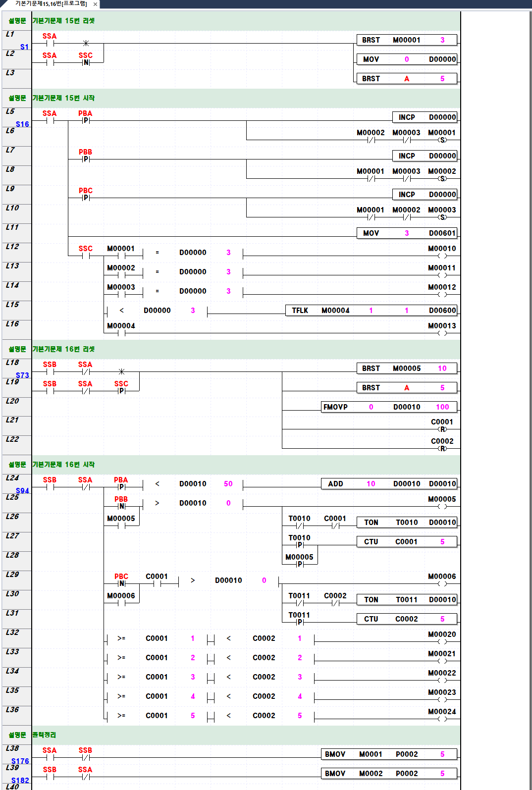Screen dimensions: 532x790
Task: Click the C0001 reset coil on line L21
Action: click(442, 429)
